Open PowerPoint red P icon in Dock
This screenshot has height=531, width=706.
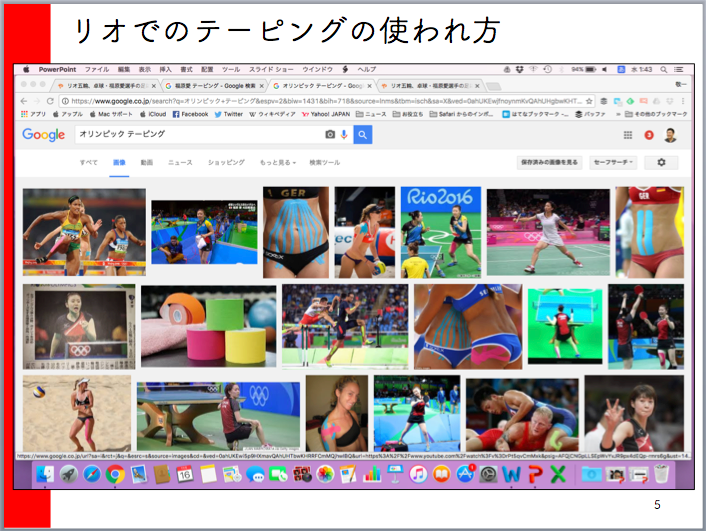coord(535,475)
